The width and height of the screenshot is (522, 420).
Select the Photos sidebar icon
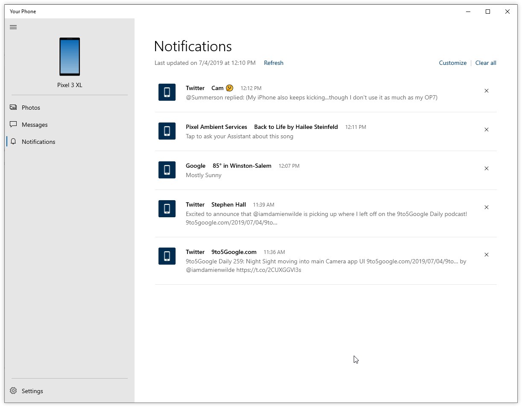tap(13, 108)
